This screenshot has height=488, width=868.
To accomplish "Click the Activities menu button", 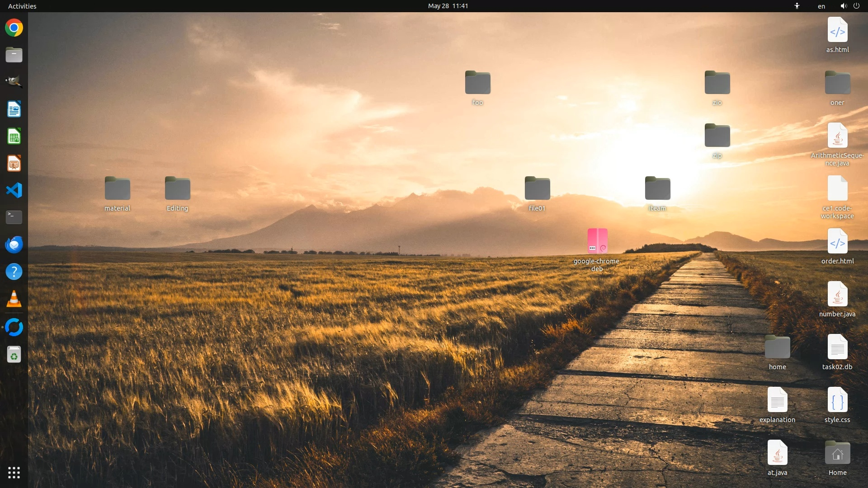I will pyautogui.click(x=22, y=6).
